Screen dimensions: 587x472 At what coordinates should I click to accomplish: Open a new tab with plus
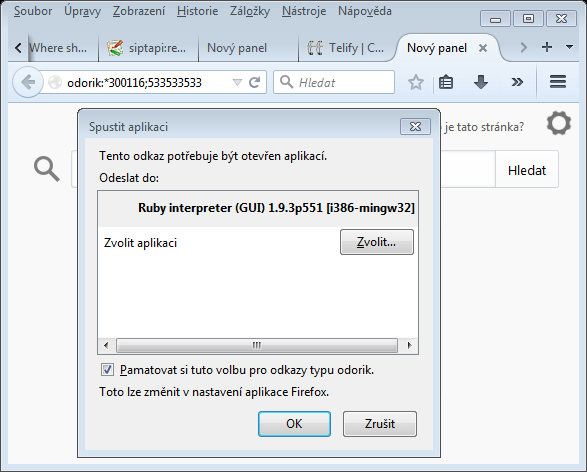[x=547, y=47]
